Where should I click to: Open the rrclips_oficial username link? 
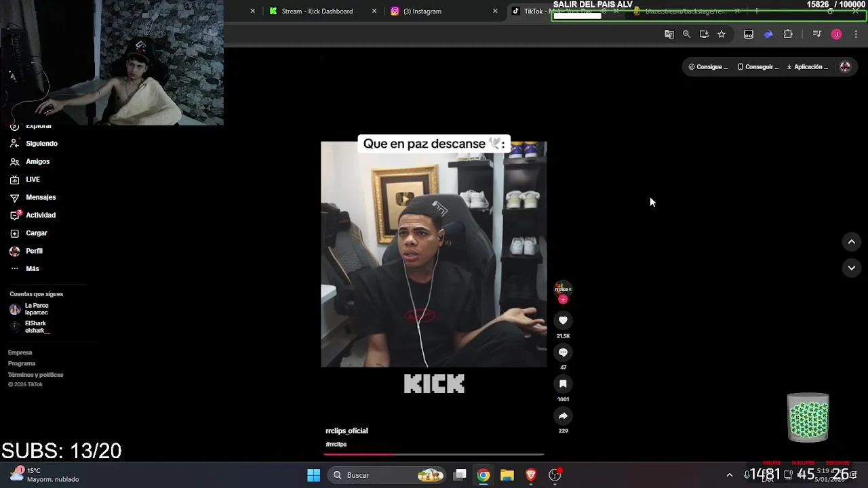click(x=347, y=431)
